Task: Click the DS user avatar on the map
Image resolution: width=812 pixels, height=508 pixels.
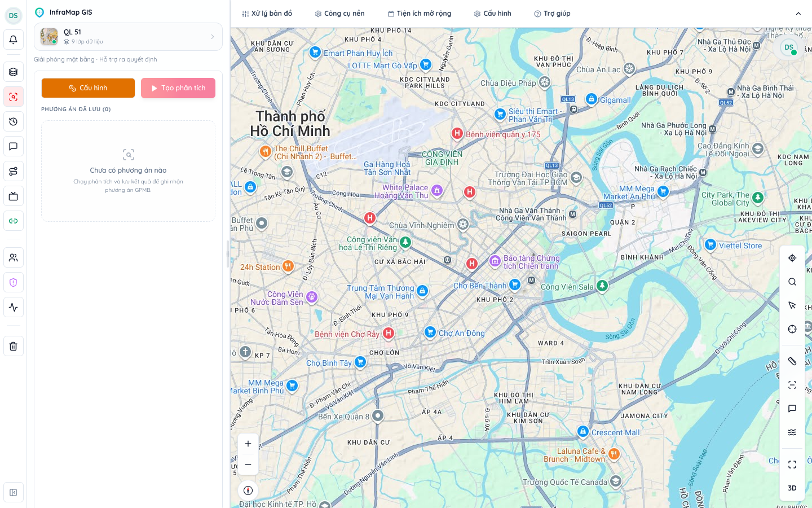Action: pyautogui.click(x=789, y=47)
